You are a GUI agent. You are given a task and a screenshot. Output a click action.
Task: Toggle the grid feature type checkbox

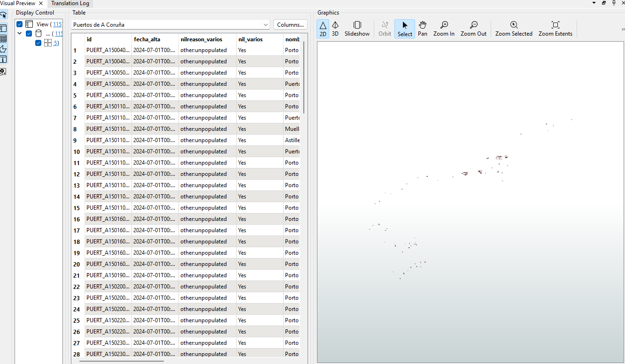tap(39, 43)
